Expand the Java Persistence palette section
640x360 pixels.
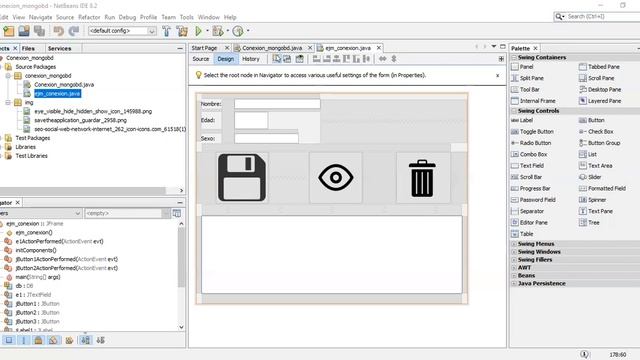514,283
